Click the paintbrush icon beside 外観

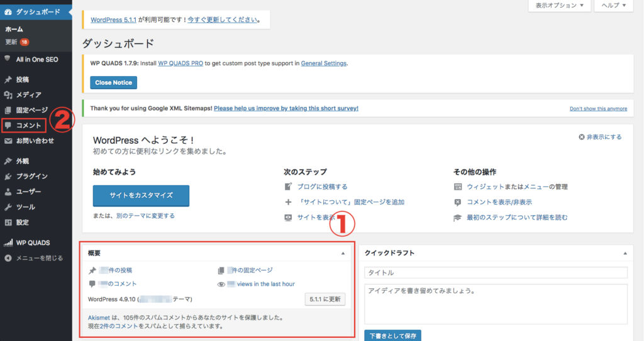pyautogui.click(x=8, y=161)
